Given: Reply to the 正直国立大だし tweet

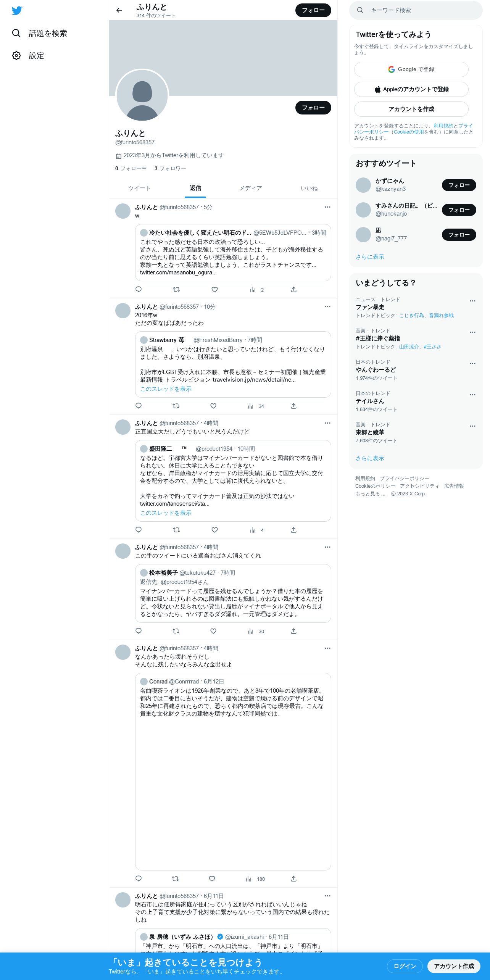Looking at the screenshot, I should click(139, 530).
